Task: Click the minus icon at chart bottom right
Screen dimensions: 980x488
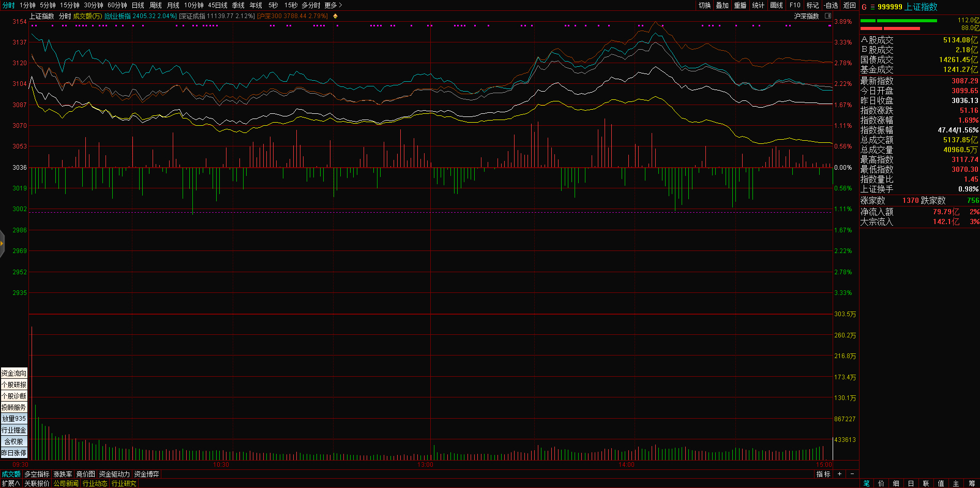Action: coord(852,474)
